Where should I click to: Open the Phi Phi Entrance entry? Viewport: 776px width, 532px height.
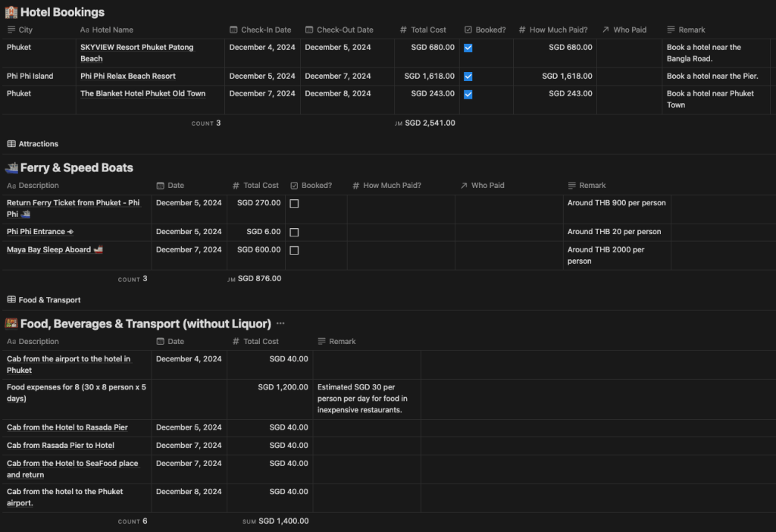(36, 232)
